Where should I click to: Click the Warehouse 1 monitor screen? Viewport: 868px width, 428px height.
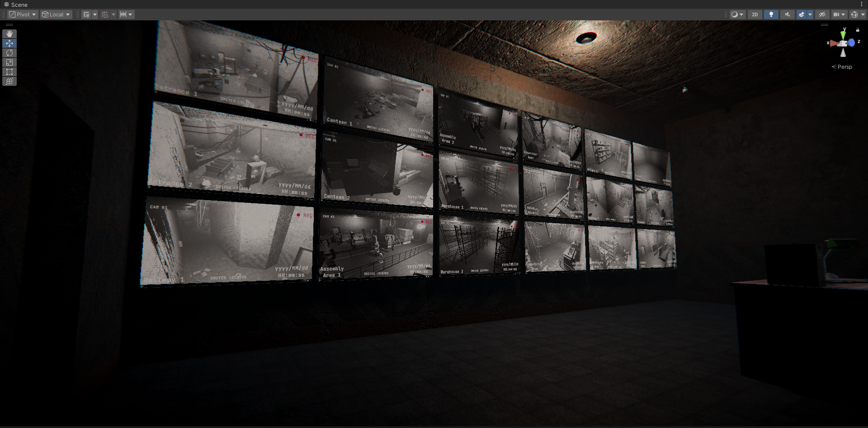pyautogui.click(x=478, y=183)
